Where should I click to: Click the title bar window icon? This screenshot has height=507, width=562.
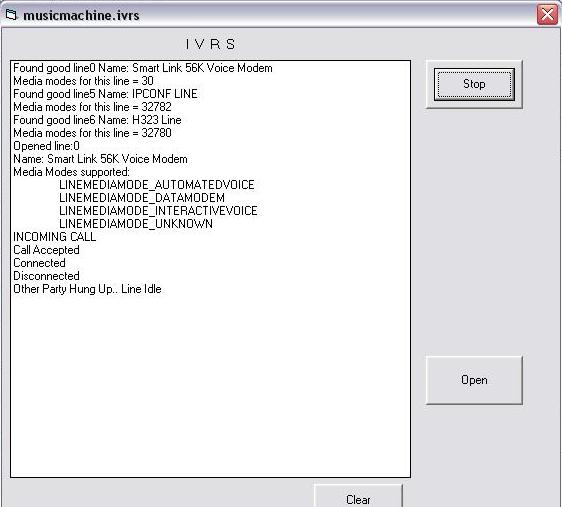click(11, 15)
